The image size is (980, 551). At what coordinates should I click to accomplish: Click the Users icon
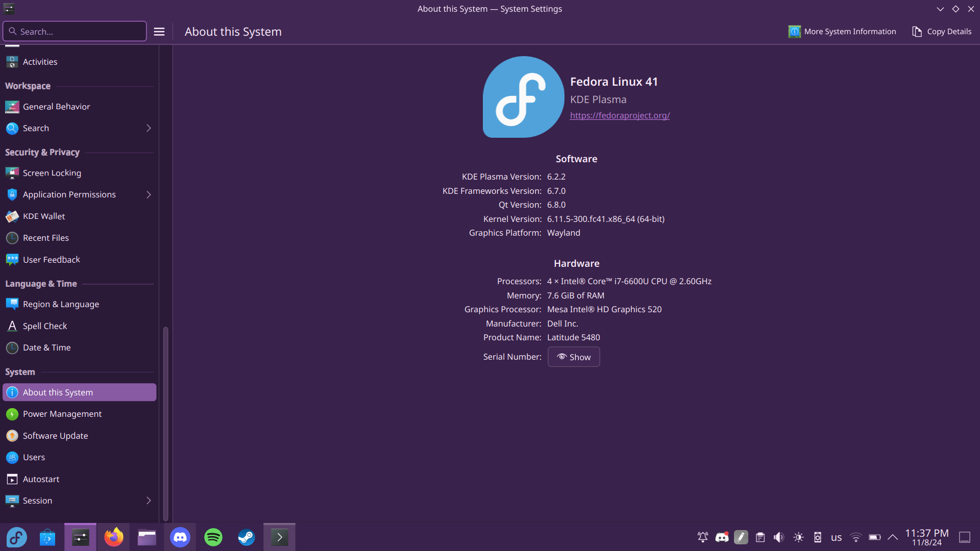[12, 457]
